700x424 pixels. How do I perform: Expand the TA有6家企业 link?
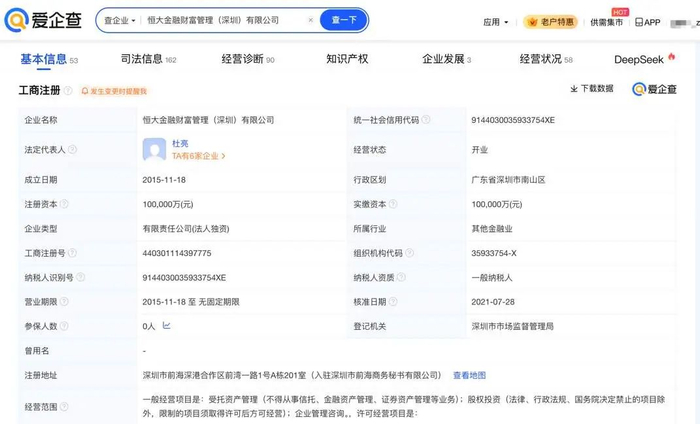pos(199,156)
